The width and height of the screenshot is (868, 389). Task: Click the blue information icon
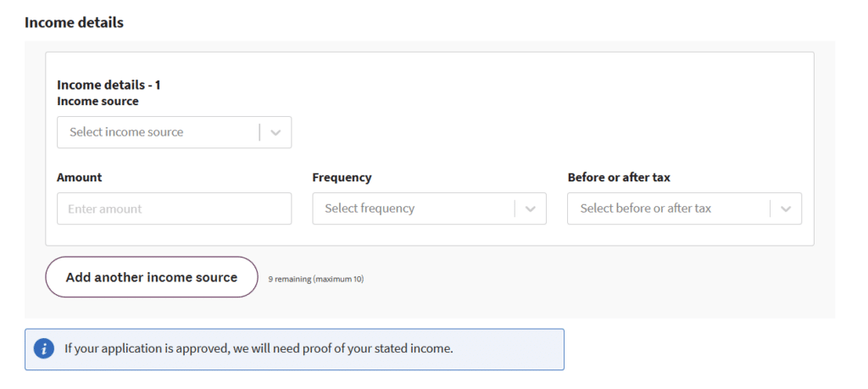[x=43, y=349]
